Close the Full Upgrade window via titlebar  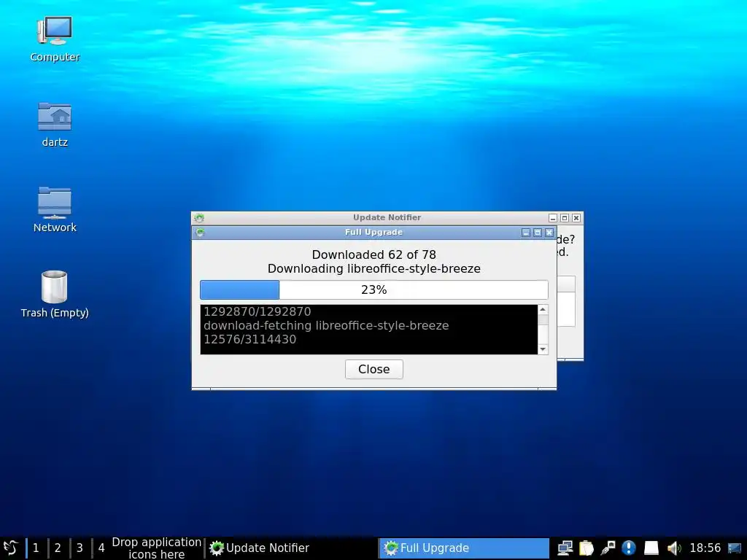549,233
